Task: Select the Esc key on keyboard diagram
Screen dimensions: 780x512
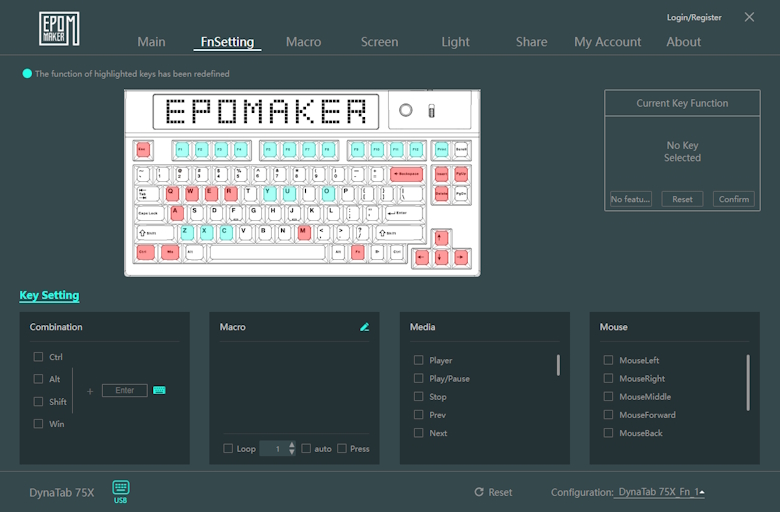Action: click(143, 150)
